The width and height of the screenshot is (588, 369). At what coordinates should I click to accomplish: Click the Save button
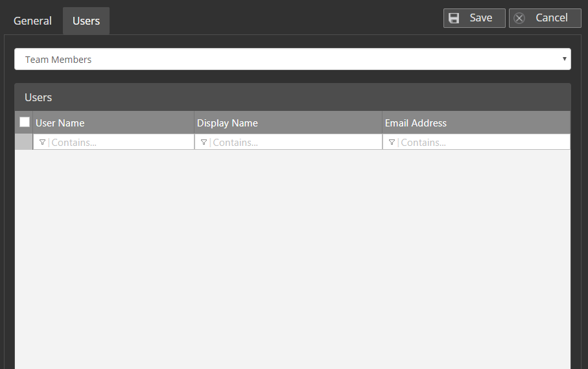(x=475, y=18)
